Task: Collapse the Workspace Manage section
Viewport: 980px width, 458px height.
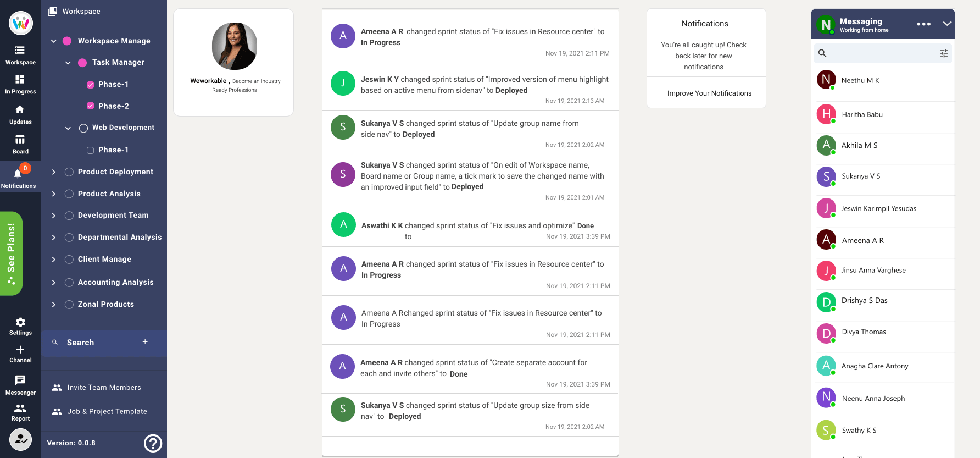Action: tap(53, 41)
